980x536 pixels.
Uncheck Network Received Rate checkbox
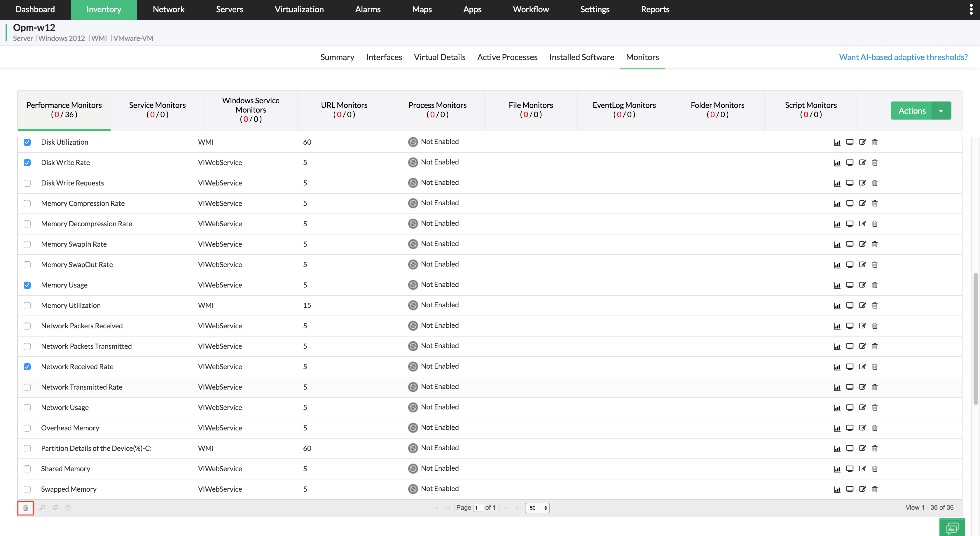click(x=27, y=367)
